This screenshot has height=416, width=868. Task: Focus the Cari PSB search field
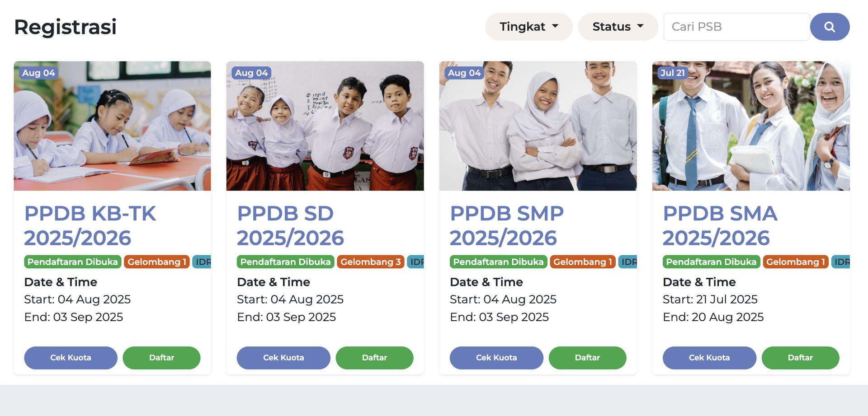click(x=736, y=27)
